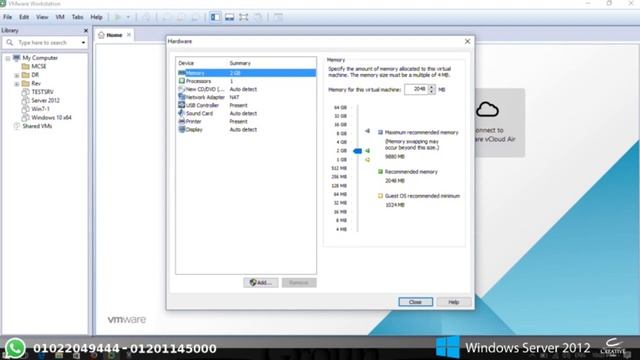The height and width of the screenshot is (360, 640).
Task: Select the Rev folder in library
Action: click(x=36, y=84)
